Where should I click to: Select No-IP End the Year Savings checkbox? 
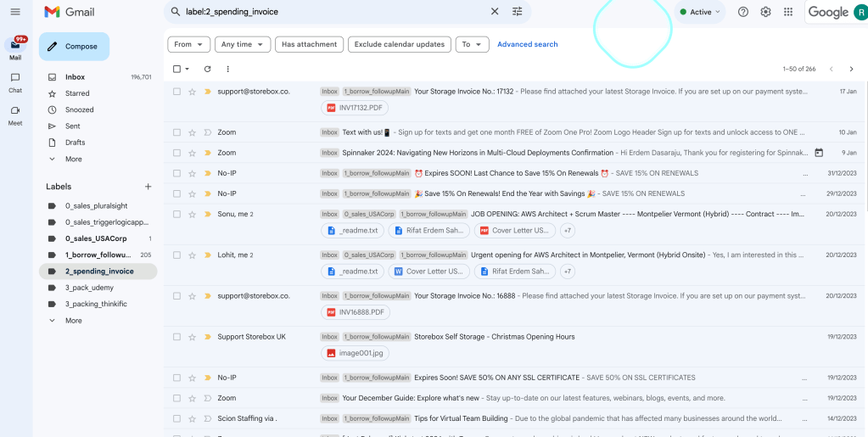(x=176, y=193)
